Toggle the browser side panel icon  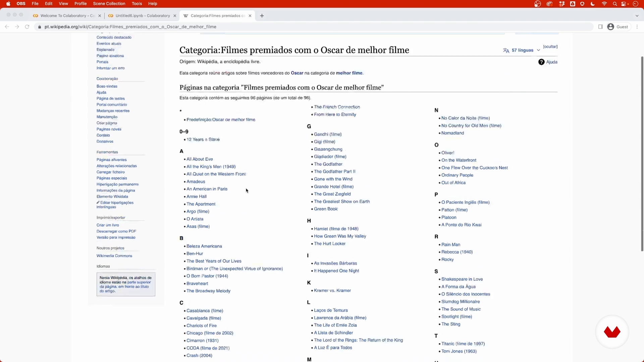[x=600, y=27]
